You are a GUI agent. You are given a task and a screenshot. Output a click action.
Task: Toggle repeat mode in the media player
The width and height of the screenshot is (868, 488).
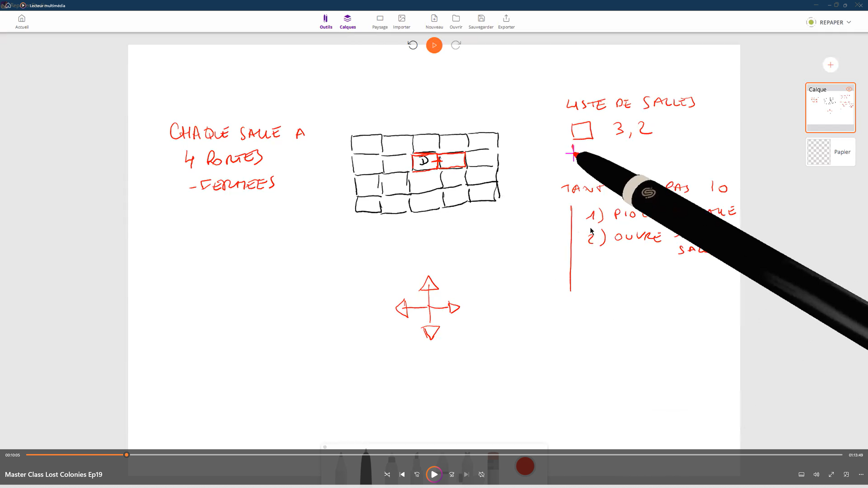[x=482, y=474]
